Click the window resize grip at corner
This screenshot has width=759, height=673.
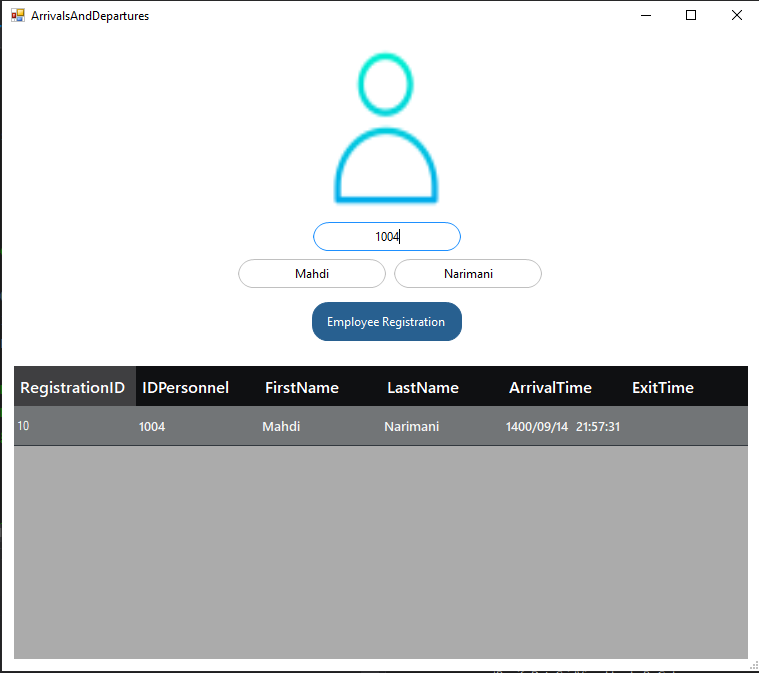coord(753,667)
